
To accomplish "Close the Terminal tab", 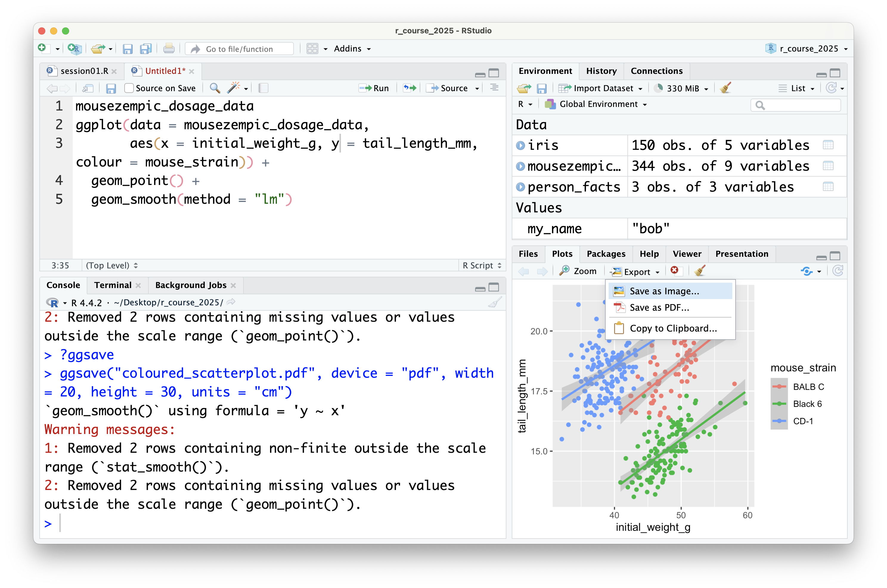I will tap(138, 286).
